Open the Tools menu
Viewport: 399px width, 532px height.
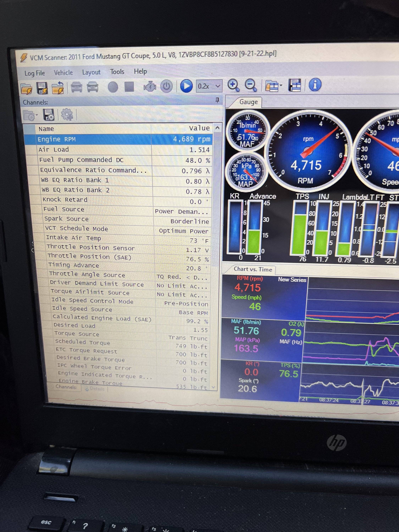pos(117,72)
